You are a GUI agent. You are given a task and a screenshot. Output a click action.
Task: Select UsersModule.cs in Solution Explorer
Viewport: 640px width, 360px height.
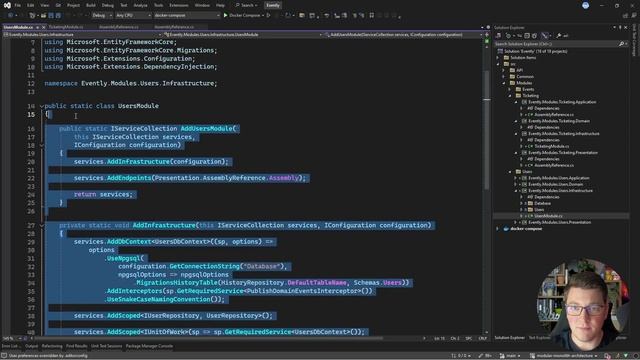coord(548,216)
